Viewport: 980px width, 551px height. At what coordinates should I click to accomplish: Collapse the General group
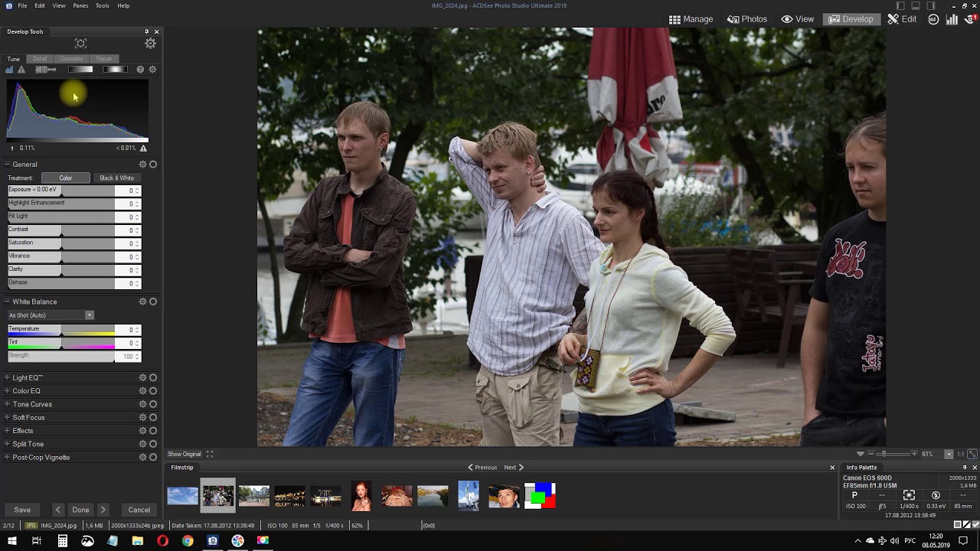[x=7, y=165]
